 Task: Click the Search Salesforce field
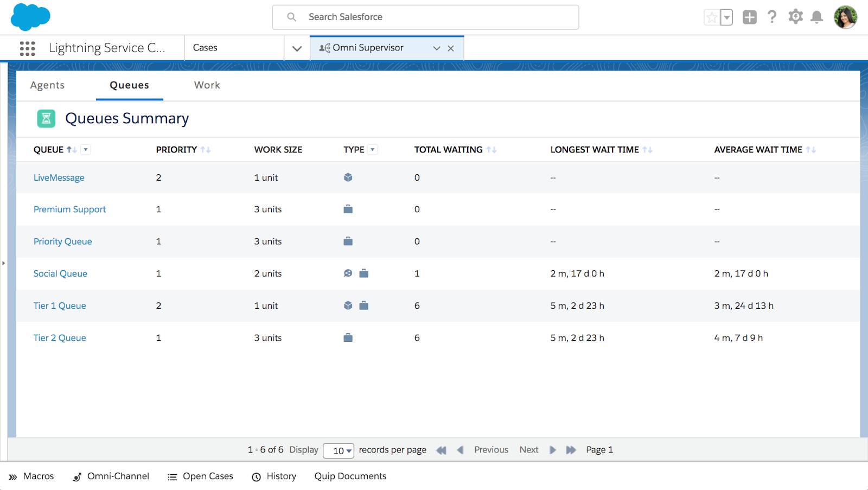tap(425, 17)
